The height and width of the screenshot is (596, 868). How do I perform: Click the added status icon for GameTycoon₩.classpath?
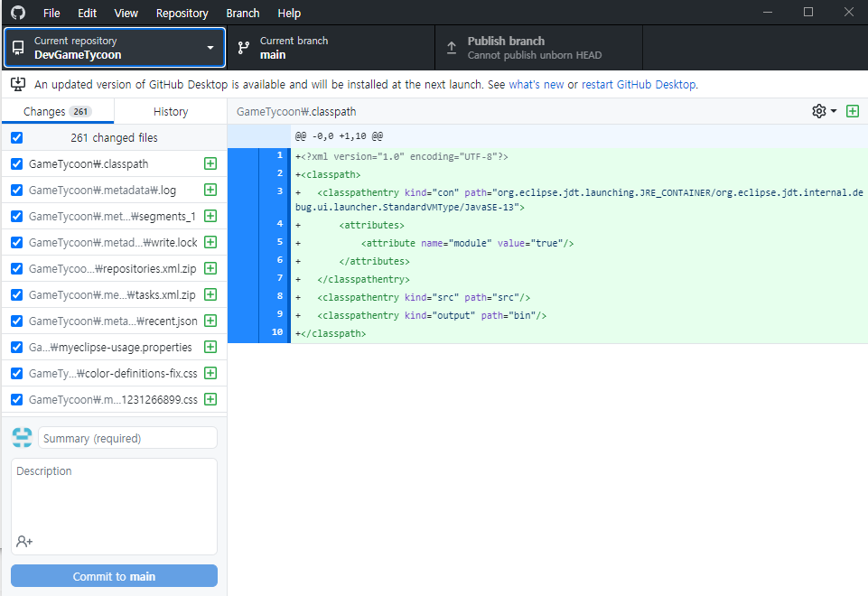210,163
